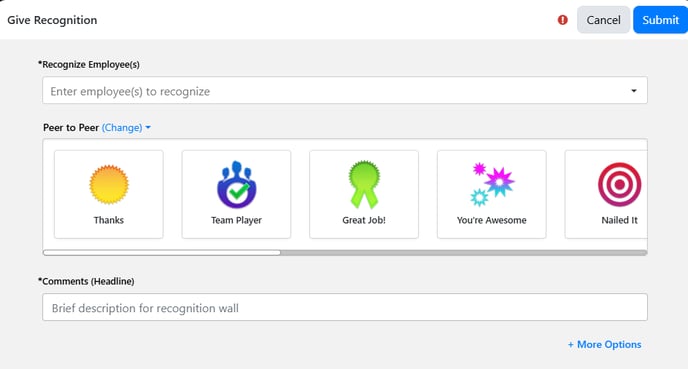Cancel giving recognition
This screenshot has width=688, height=369.
[603, 20]
